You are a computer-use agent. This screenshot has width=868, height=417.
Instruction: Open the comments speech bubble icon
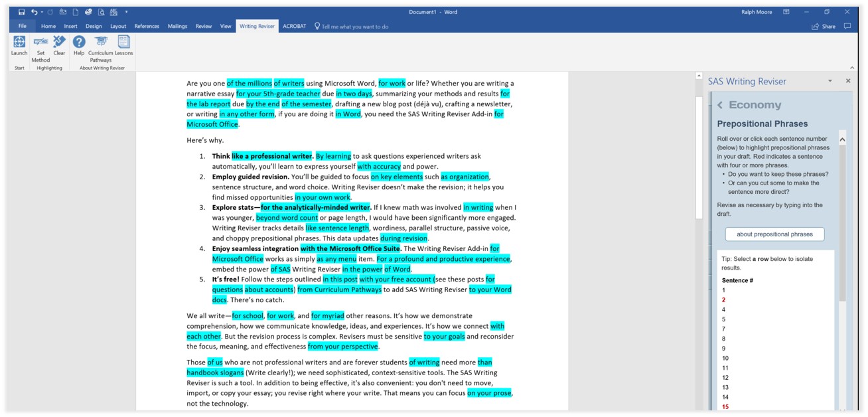(847, 27)
